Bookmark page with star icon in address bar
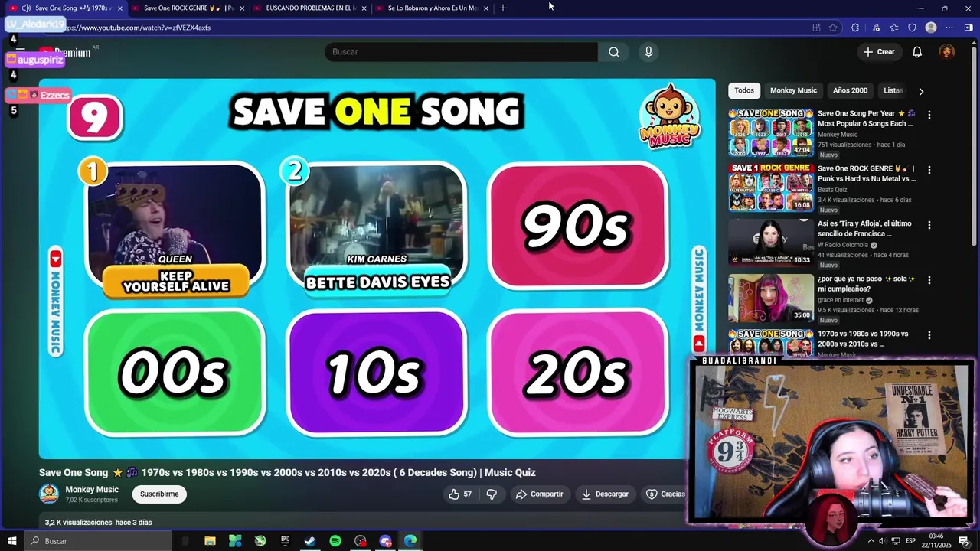 pyautogui.click(x=834, y=28)
